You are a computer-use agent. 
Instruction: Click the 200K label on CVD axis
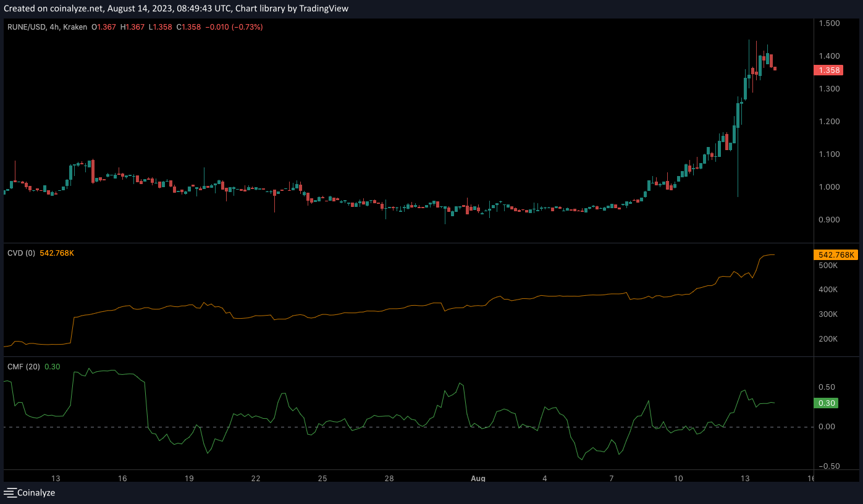point(827,339)
